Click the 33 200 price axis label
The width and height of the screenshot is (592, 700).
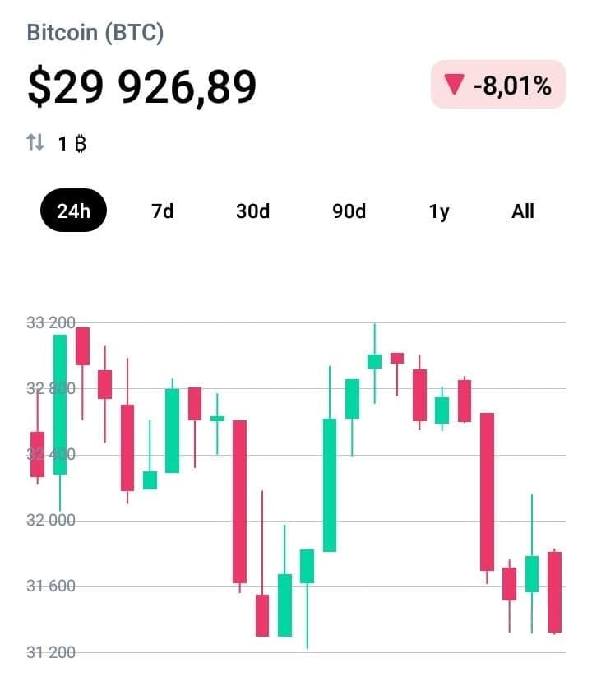51,322
